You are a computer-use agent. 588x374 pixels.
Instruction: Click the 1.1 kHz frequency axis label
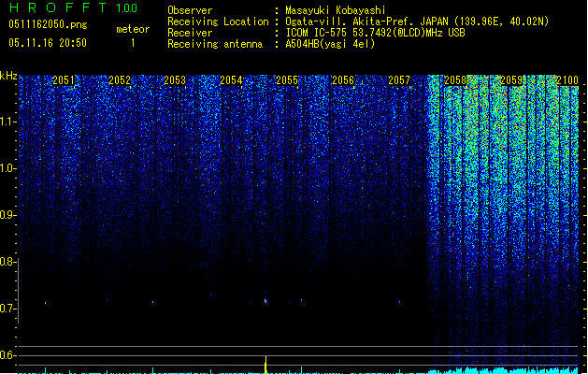[x=7, y=122]
